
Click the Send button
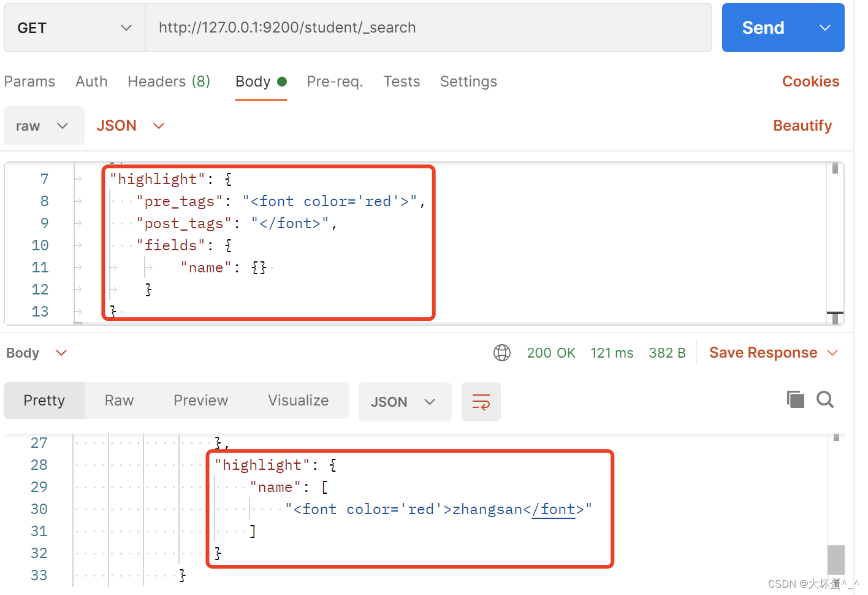tap(763, 28)
